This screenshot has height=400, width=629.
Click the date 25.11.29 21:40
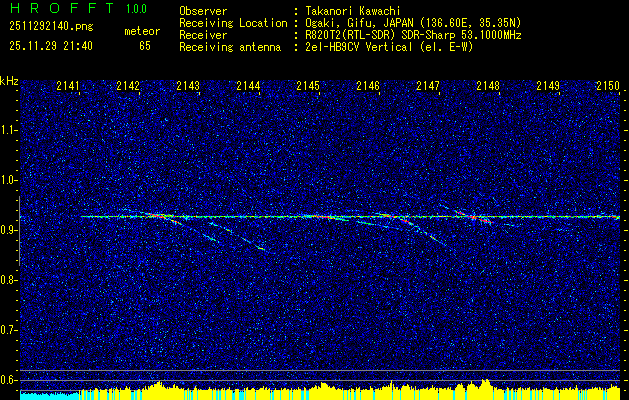pos(51,46)
